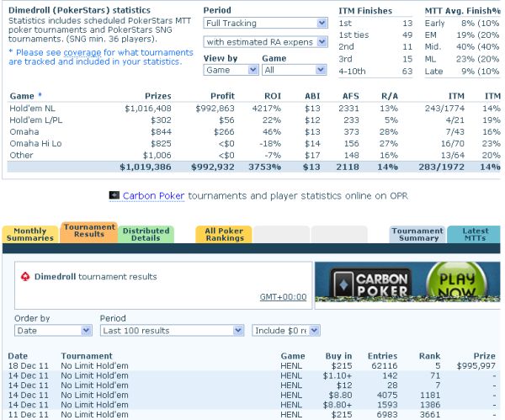Click the R/A column header
The height and width of the screenshot is (420, 505).
point(390,96)
